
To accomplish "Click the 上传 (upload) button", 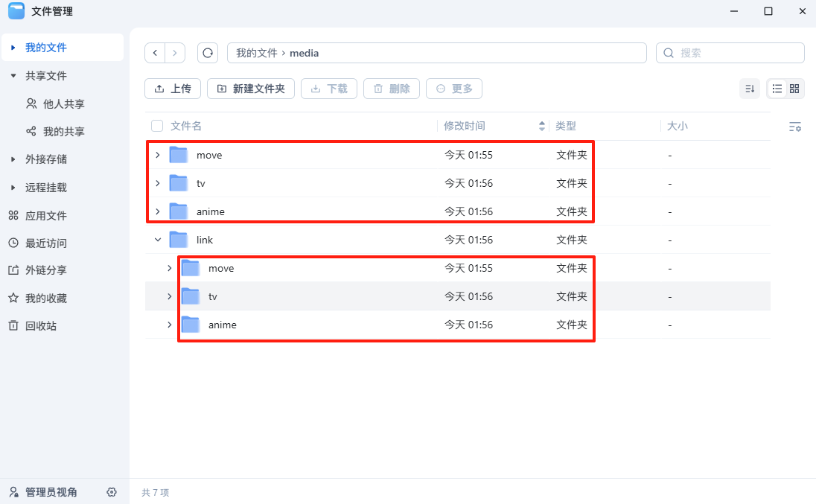I will coord(172,88).
